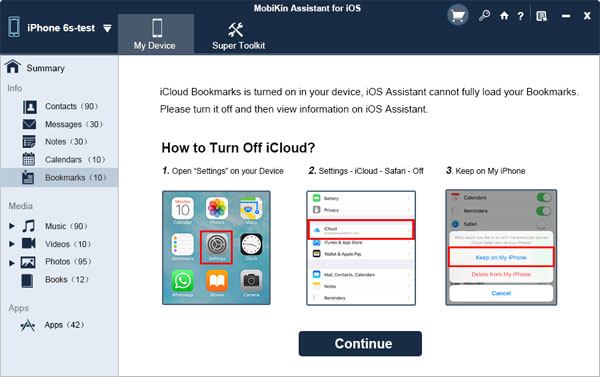This screenshot has height=377, width=600.
Task: Click the Photos picture icon
Action: (x=28, y=262)
